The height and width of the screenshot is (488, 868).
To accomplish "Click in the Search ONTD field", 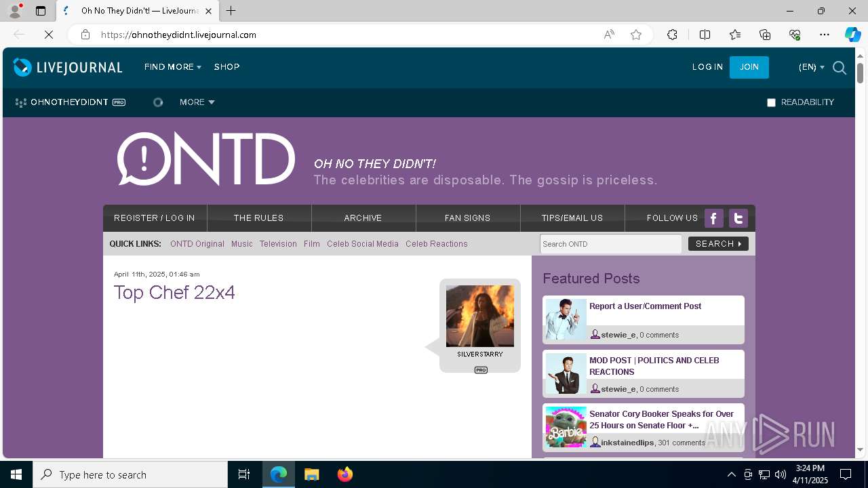I will (x=611, y=244).
